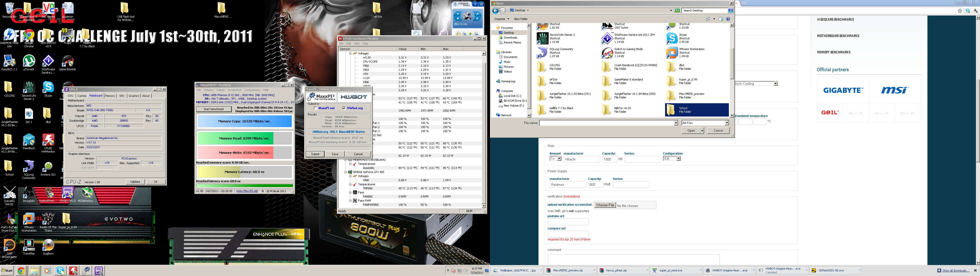Open the TransMac desktop icon
This screenshot has height=276, width=980.
click(x=29, y=247)
